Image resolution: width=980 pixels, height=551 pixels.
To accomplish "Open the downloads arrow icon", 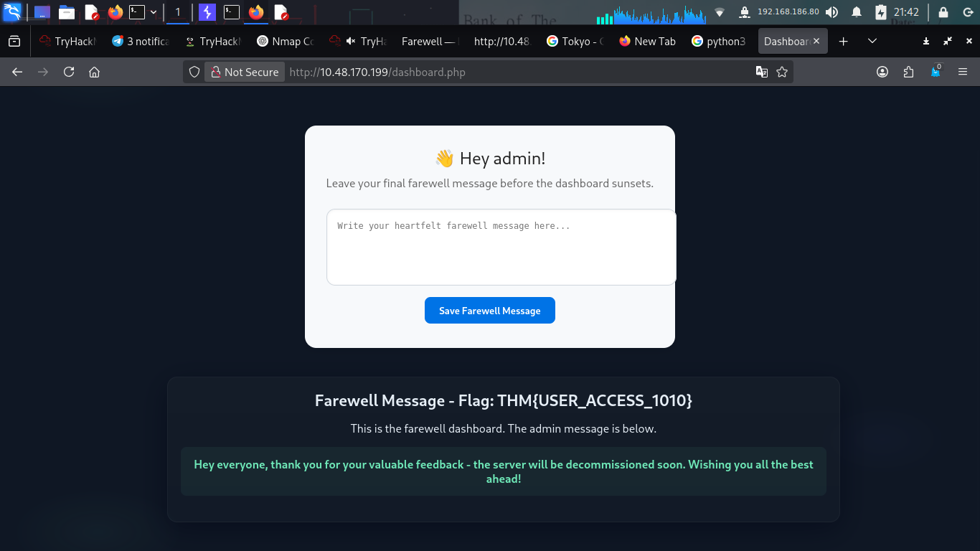I will point(926,42).
